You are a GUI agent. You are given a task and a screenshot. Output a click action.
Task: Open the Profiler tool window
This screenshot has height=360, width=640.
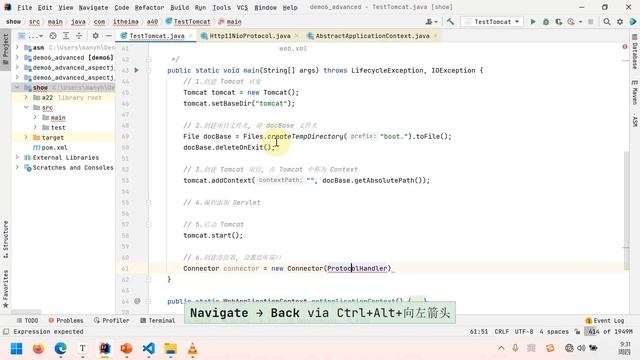tap(111, 321)
